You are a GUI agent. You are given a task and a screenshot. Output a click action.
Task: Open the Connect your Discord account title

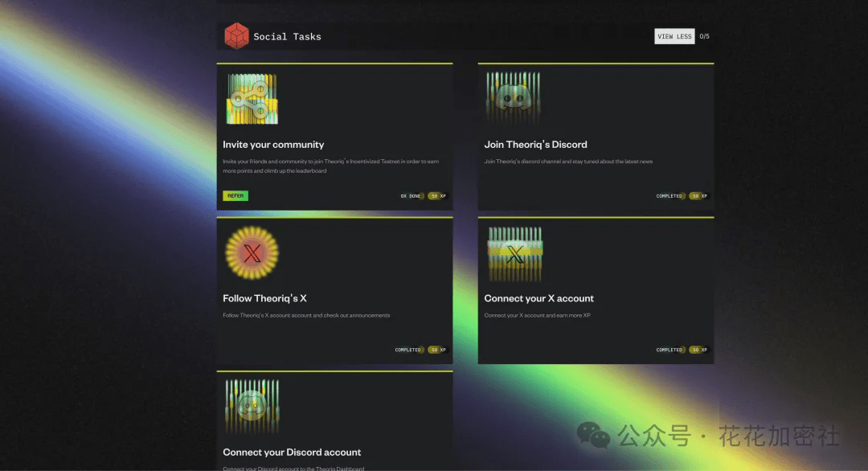[292, 453]
